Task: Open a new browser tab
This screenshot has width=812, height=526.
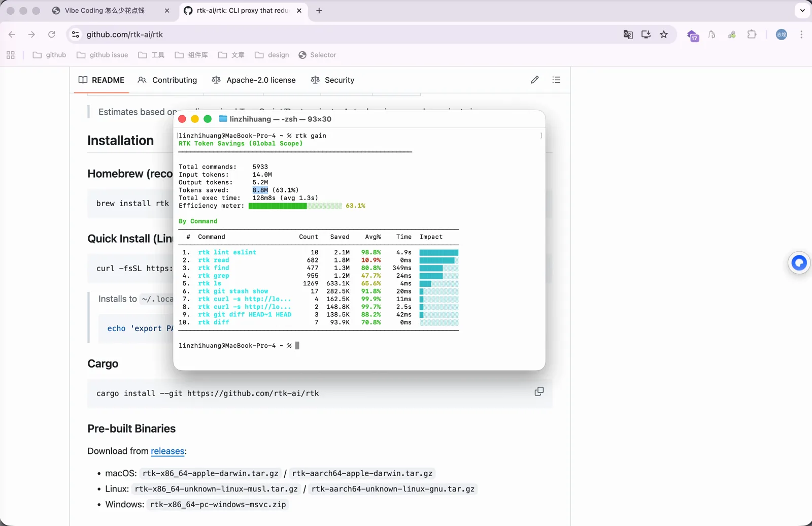Action: click(319, 11)
